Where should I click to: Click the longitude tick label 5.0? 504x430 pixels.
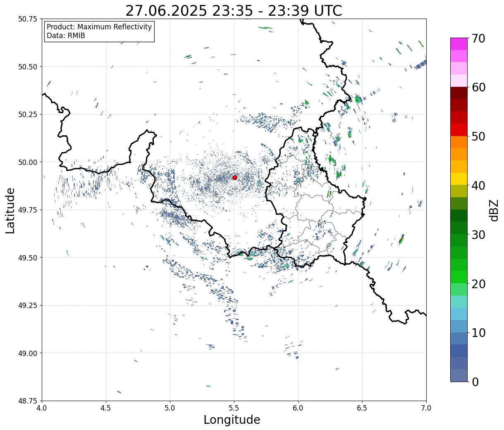(170, 408)
